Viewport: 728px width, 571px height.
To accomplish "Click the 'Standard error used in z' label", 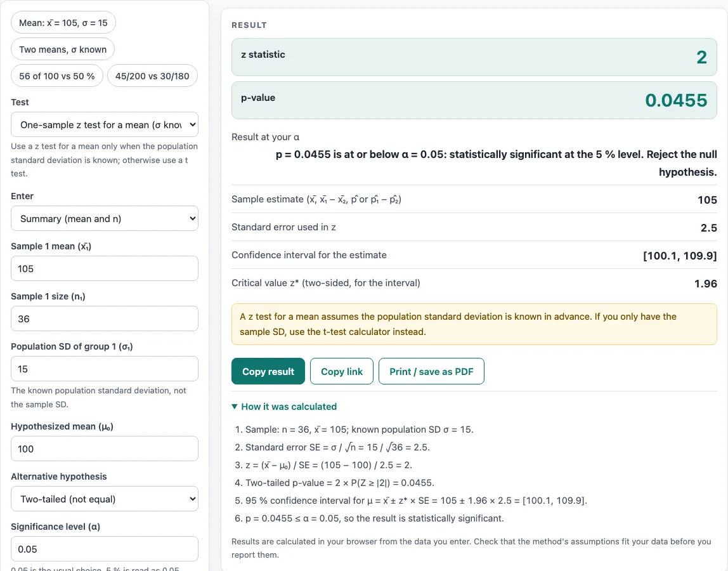I will 283,227.
